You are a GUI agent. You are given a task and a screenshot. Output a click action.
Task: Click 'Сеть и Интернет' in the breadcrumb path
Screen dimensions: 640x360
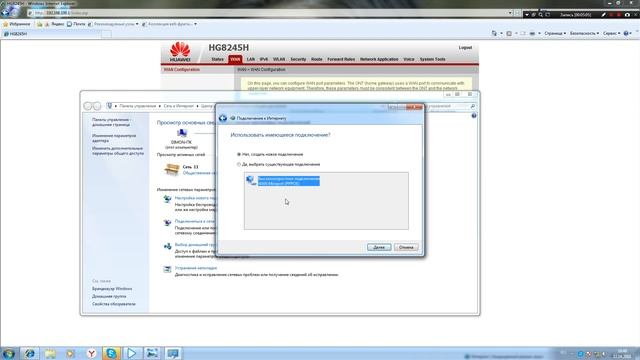[x=178, y=106]
